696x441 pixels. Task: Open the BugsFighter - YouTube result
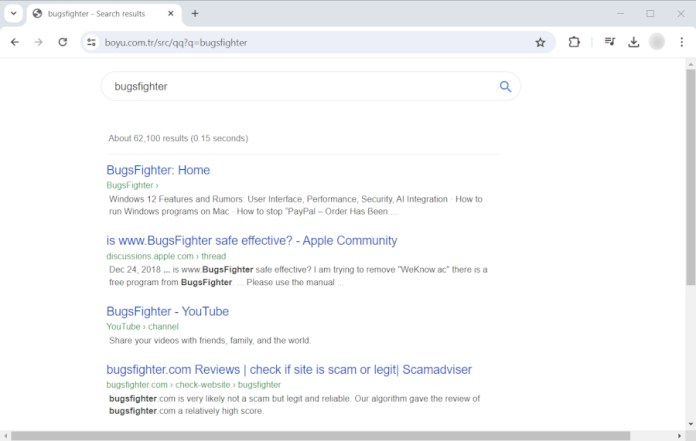(167, 311)
